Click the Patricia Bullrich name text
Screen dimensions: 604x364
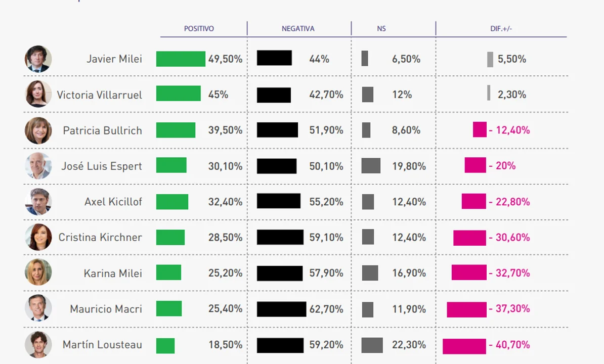click(102, 130)
